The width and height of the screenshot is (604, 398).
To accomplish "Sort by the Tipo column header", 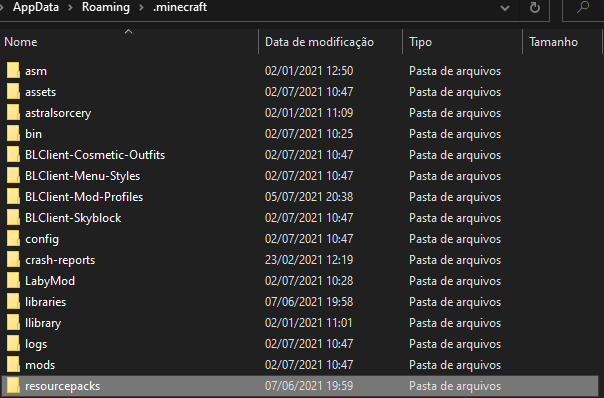I will point(420,42).
